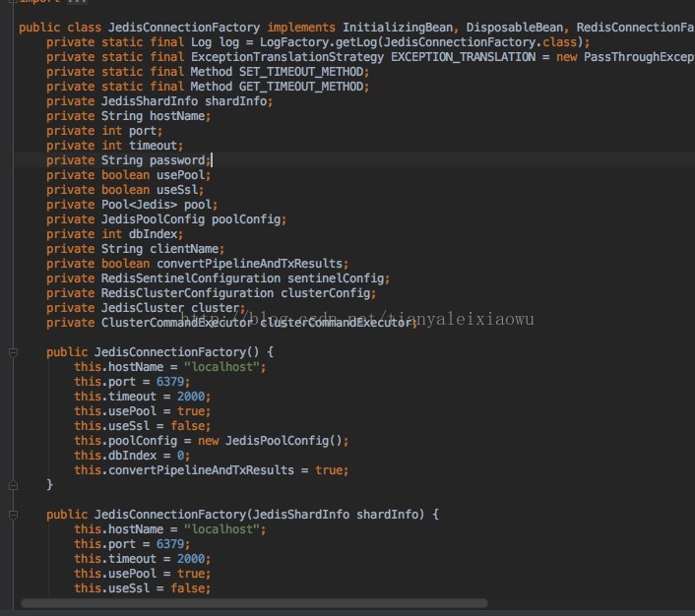Click 'private JedisShardInfo shardInfo;' field line
Screen dimensions: 695x616
coord(159,101)
